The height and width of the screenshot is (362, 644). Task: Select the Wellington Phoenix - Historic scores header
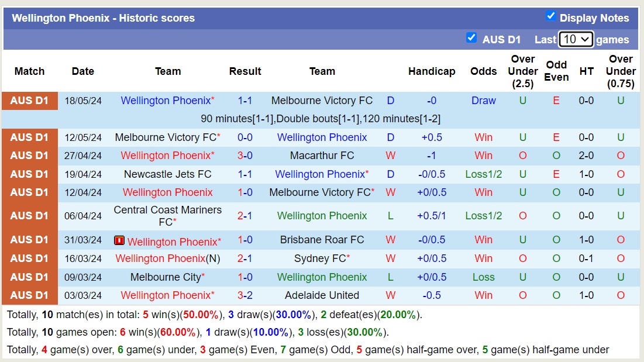(103, 18)
